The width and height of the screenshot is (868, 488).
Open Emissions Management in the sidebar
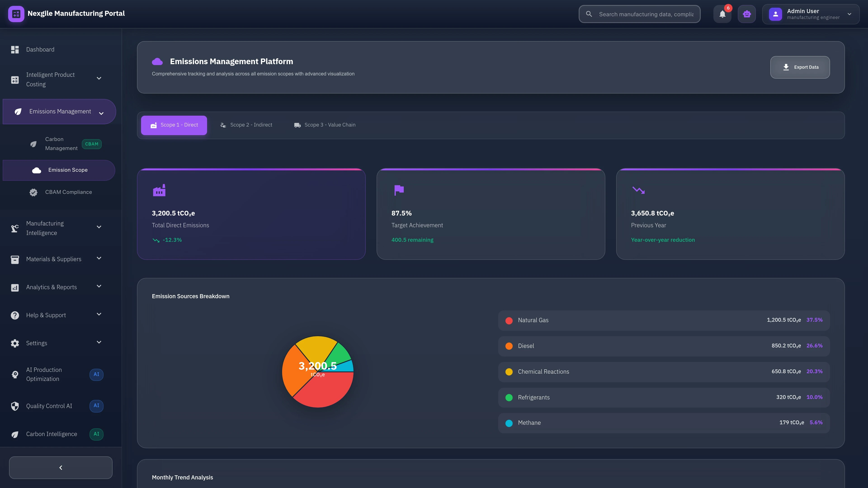tap(59, 111)
